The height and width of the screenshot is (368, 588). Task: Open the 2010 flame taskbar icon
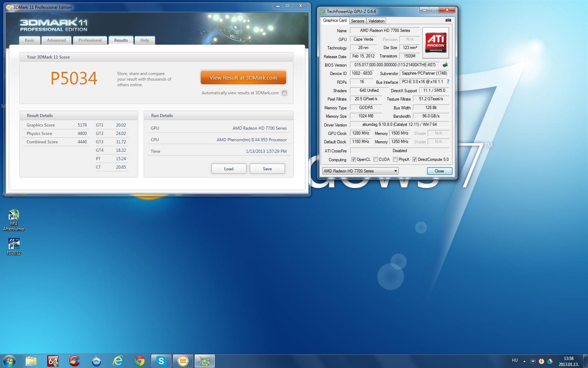pos(96,361)
